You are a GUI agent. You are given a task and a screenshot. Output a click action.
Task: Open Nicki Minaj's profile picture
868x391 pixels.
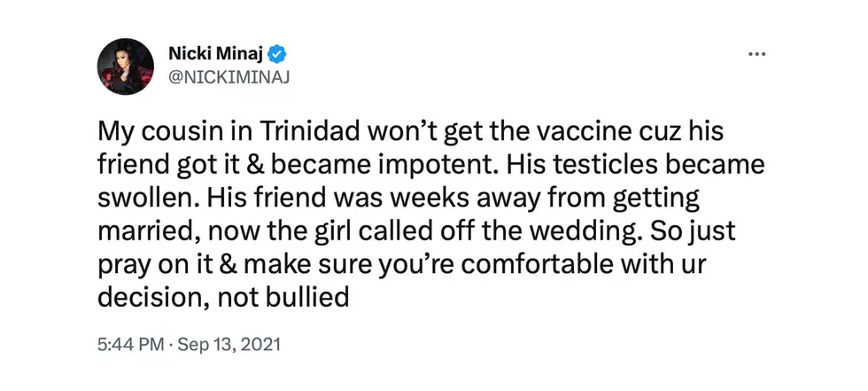click(x=126, y=66)
